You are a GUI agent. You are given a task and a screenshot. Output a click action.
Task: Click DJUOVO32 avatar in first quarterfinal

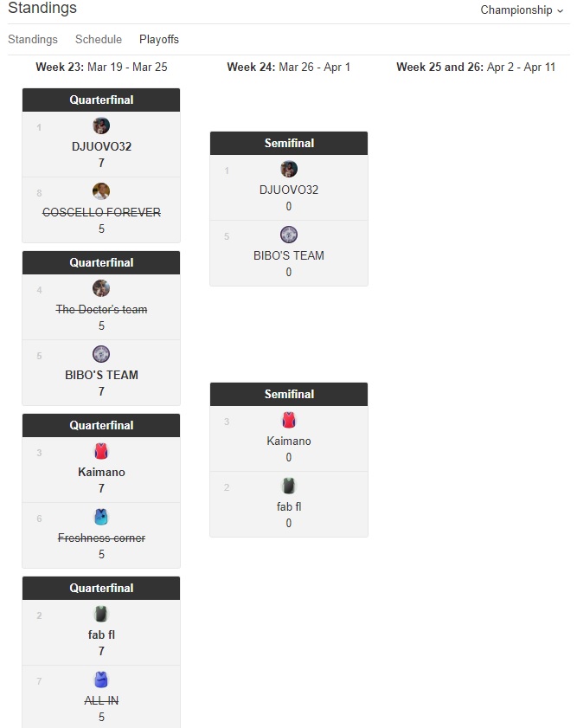[101, 126]
